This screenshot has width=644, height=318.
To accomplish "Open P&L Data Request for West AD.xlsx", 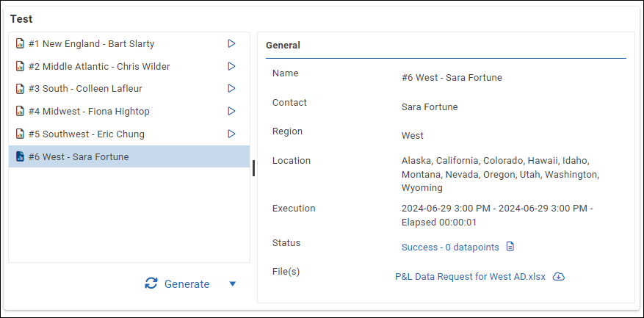I will pyautogui.click(x=470, y=277).
